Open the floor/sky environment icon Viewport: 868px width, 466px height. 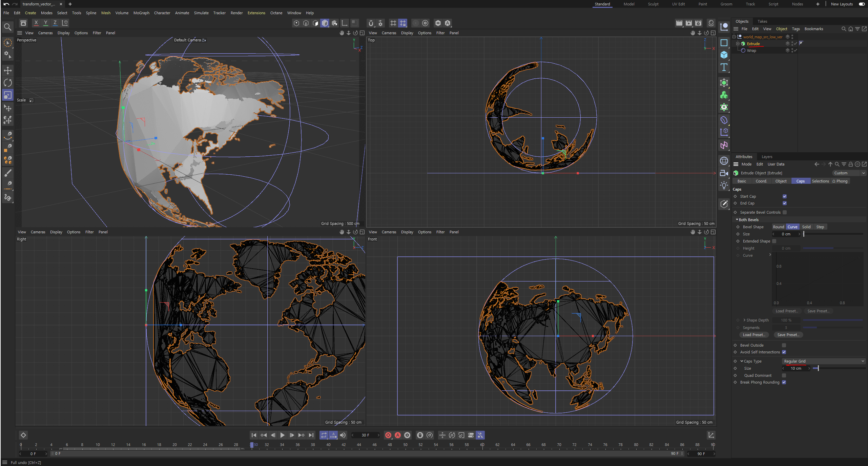coord(724,161)
